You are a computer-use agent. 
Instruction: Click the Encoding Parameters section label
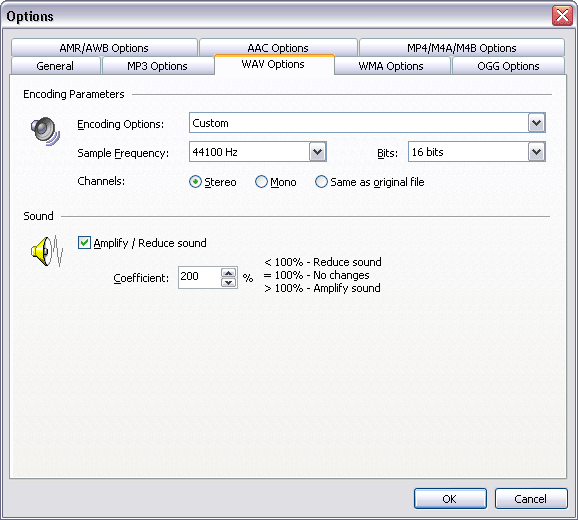74,94
